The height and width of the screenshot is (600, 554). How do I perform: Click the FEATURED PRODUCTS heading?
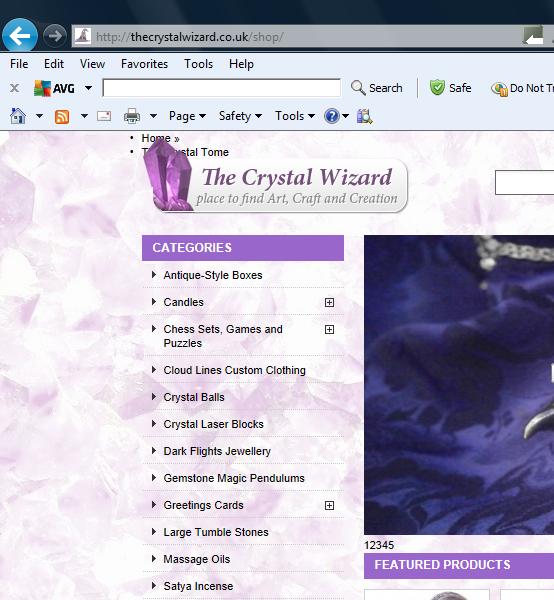coord(442,565)
